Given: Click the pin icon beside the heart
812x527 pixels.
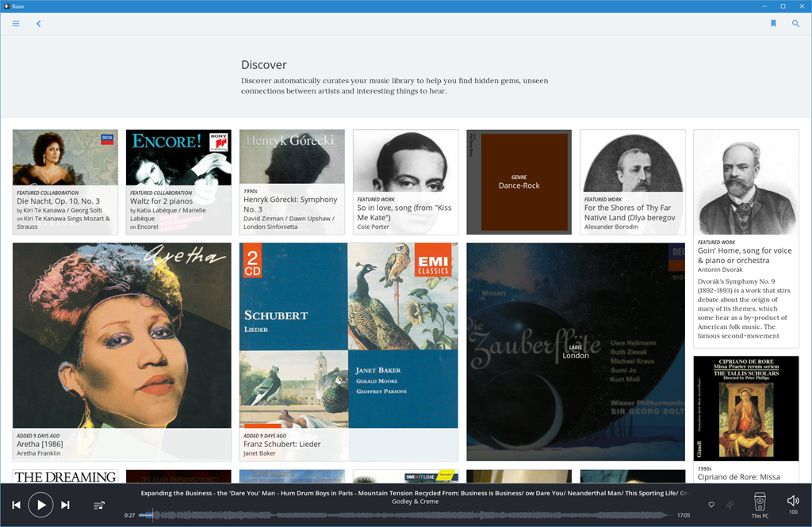Looking at the screenshot, I should (x=730, y=505).
